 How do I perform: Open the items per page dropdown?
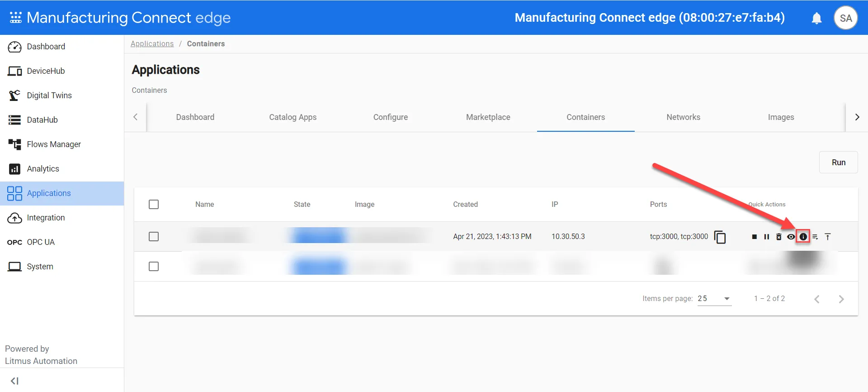(x=714, y=299)
